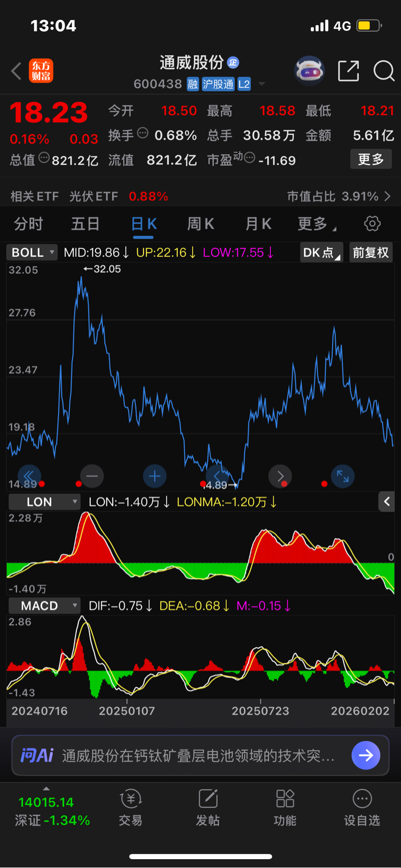Tap the 20250723 date label
This screenshot has width=401, height=868.
260,711
